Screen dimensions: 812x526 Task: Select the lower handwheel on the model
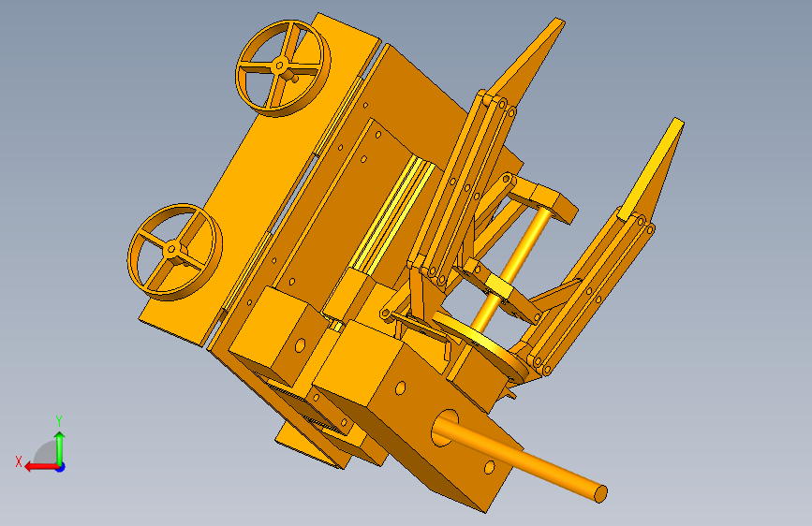pyautogui.click(x=174, y=252)
